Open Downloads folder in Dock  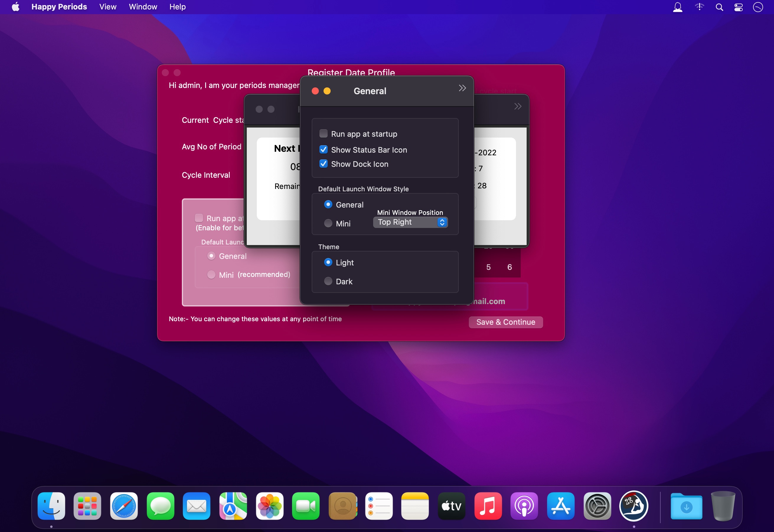[x=686, y=506]
